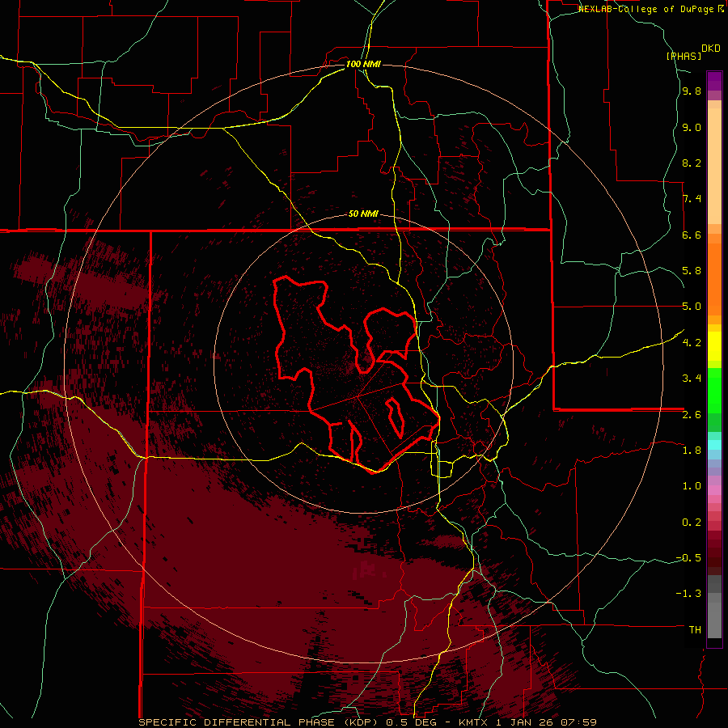Pick the purple band at the top of the color bar

(x=714, y=81)
